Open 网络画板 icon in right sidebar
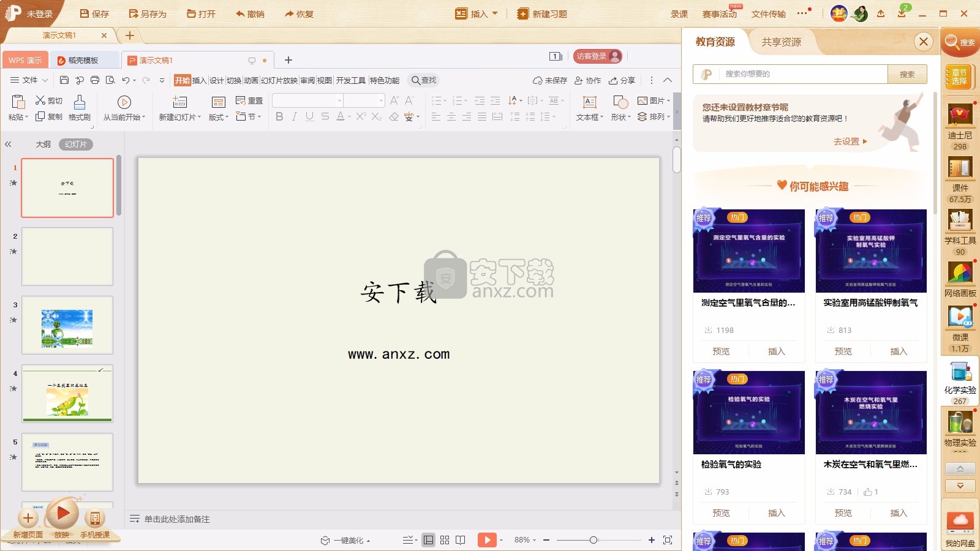The width and height of the screenshot is (980, 551). pos(960,273)
